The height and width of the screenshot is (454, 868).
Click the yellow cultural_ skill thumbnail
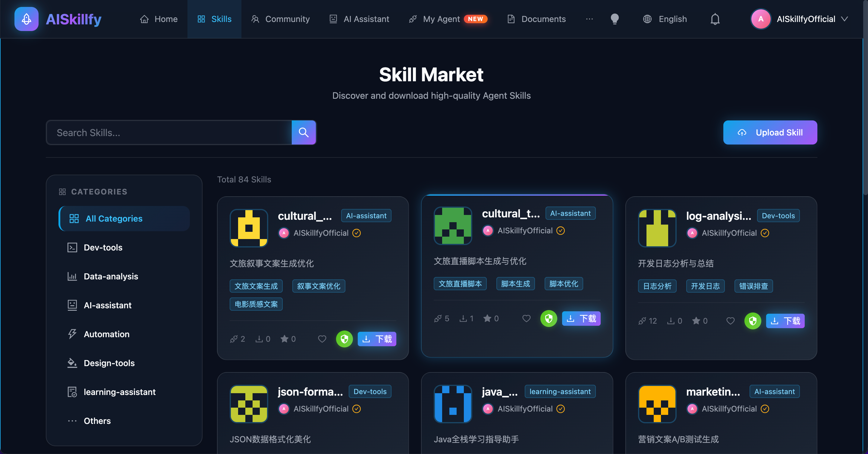[249, 228]
